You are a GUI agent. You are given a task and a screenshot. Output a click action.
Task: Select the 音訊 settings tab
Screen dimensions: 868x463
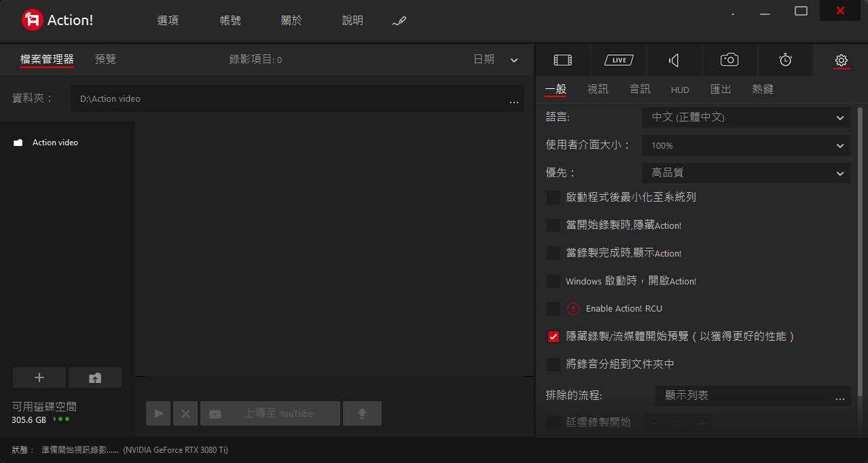point(640,89)
